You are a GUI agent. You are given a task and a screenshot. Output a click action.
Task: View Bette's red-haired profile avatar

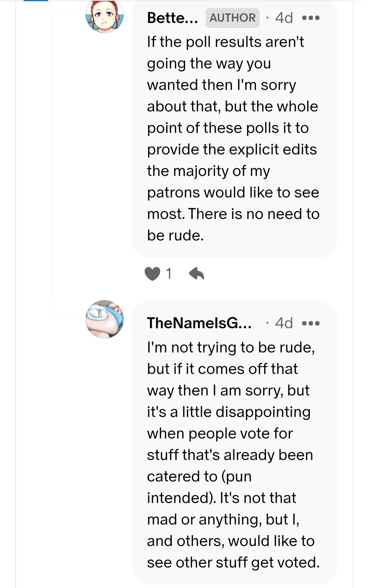[x=105, y=16]
